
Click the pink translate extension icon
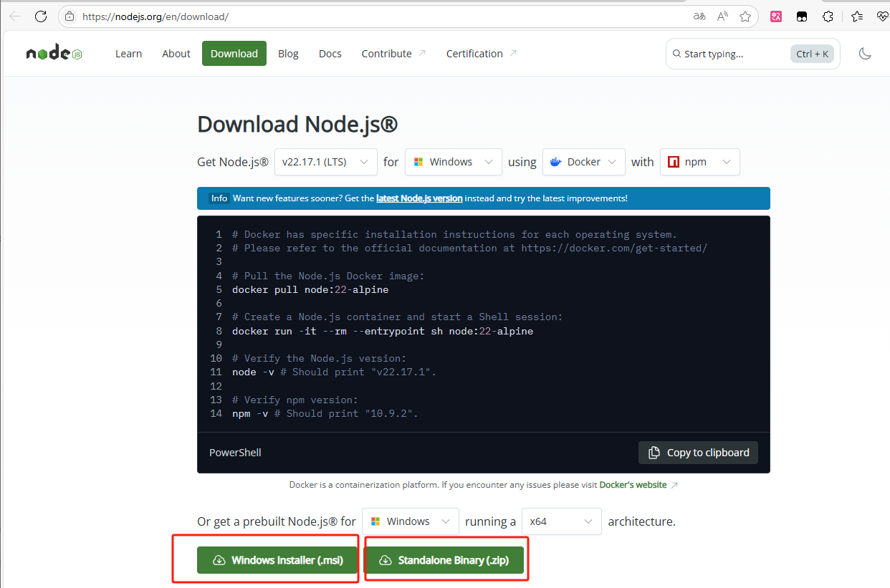(x=776, y=16)
